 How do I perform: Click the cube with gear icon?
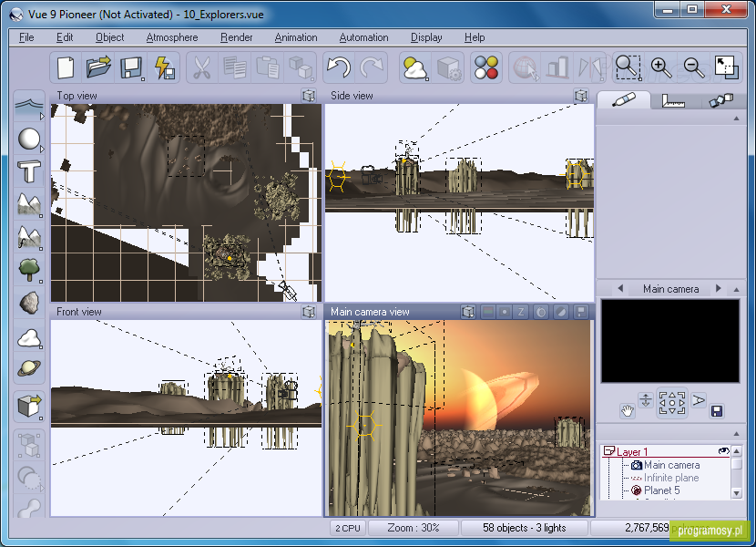pos(448,67)
